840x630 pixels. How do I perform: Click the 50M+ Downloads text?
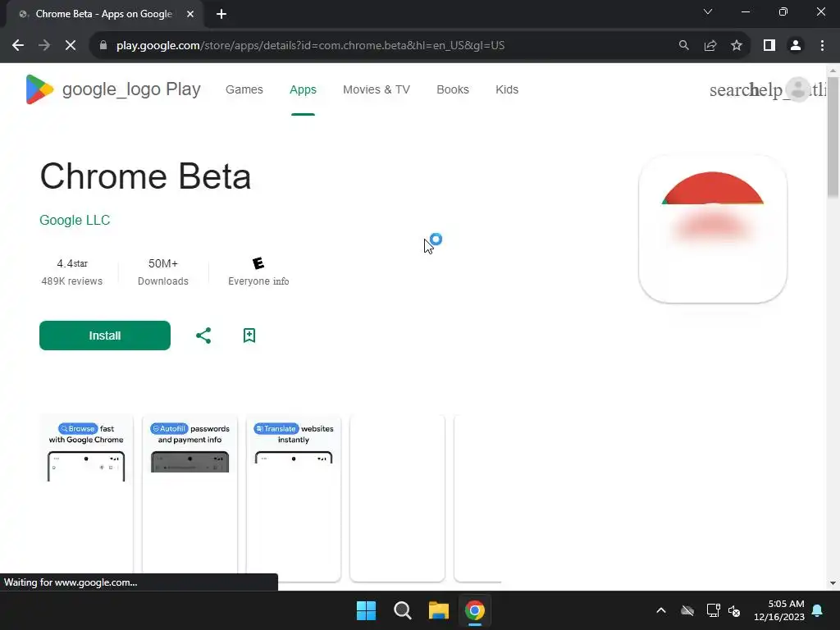(163, 272)
